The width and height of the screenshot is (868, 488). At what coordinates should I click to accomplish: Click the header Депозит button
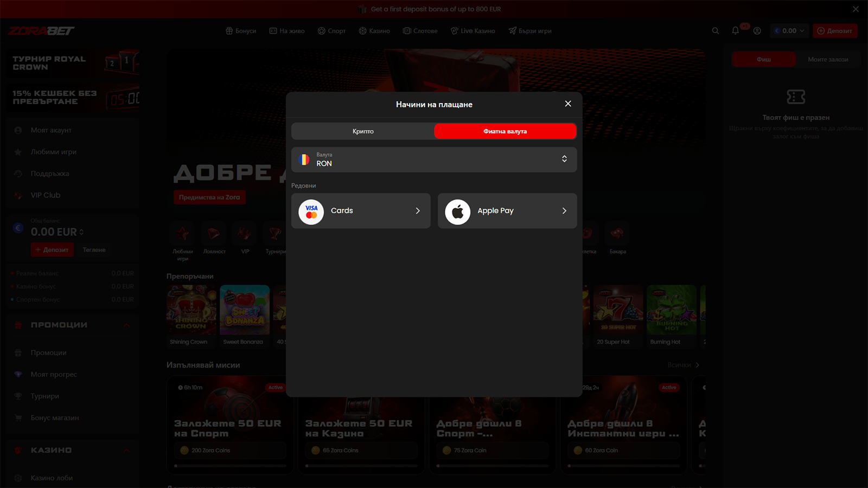click(x=835, y=31)
